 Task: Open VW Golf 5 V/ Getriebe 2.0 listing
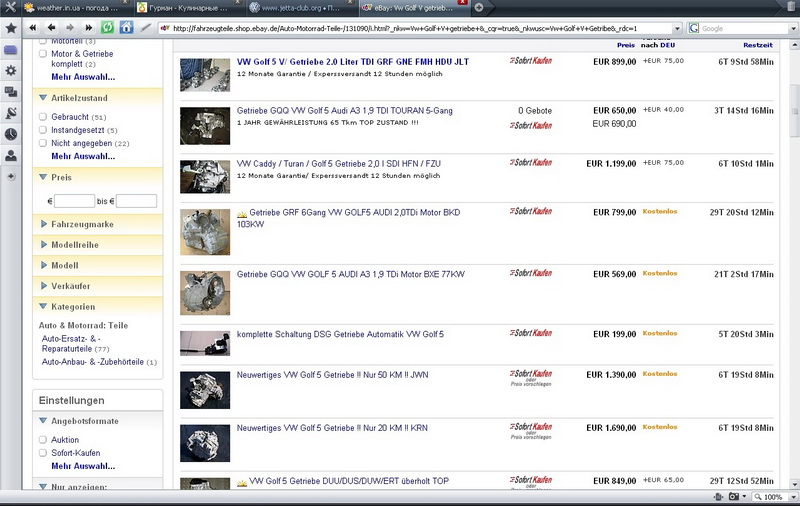pyautogui.click(x=353, y=62)
